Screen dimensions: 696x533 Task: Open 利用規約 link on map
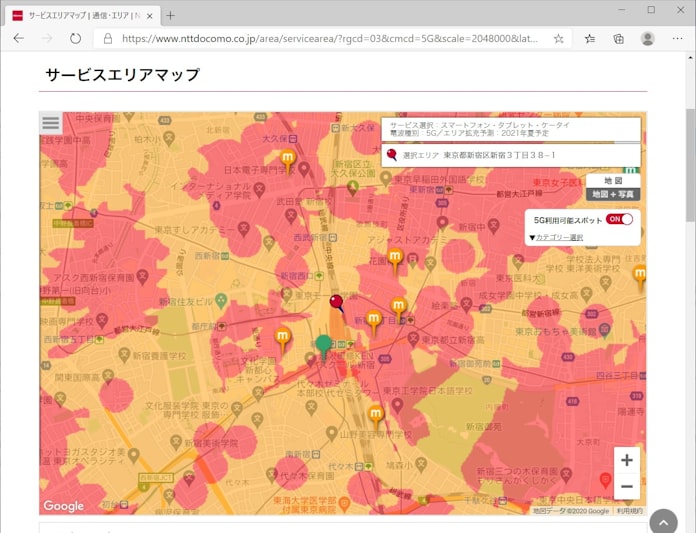629,511
